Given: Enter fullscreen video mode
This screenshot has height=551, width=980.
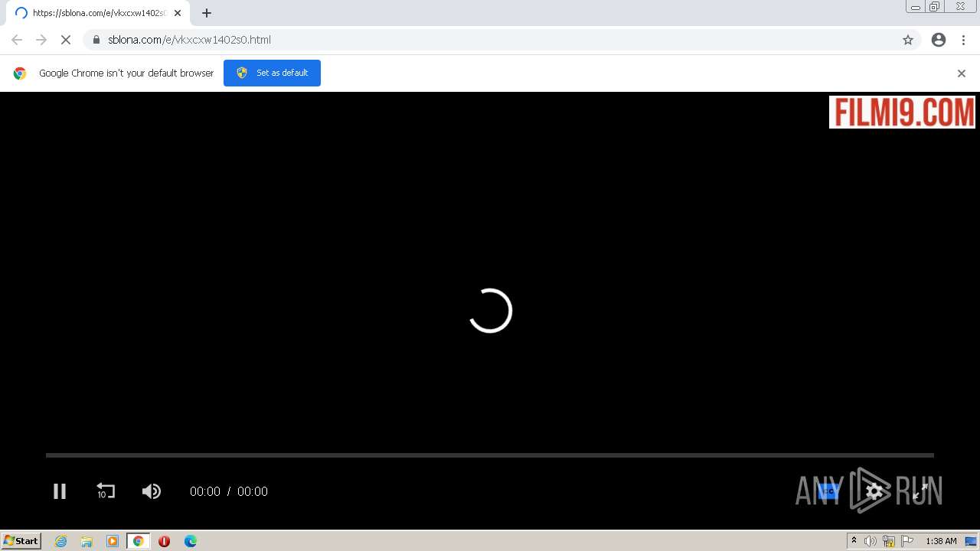Looking at the screenshot, I should click(x=920, y=491).
